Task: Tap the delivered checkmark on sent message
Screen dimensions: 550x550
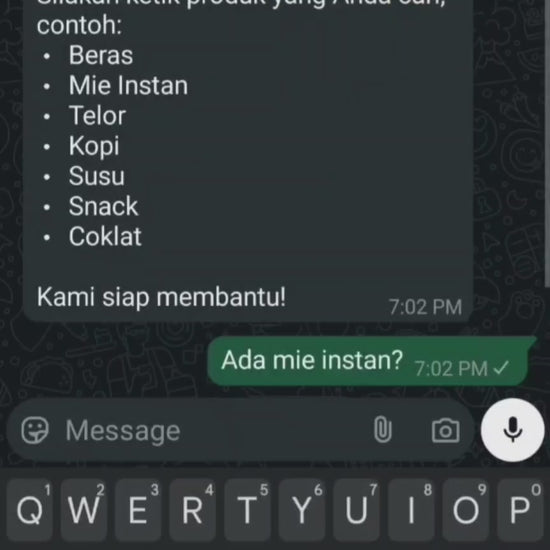Action: coord(501,368)
